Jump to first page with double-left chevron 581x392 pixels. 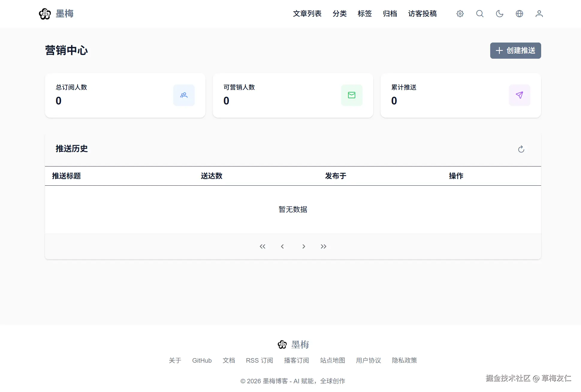[x=262, y=246]
